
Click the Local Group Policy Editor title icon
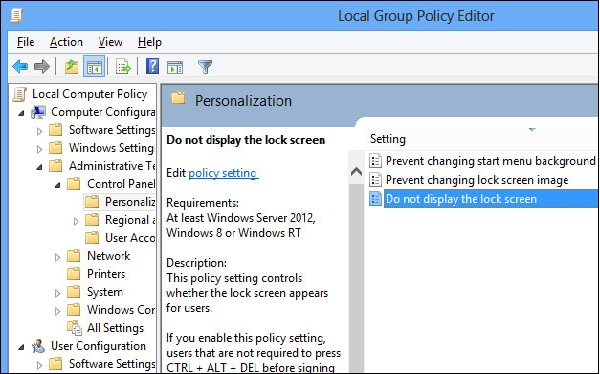click(16, 15)
